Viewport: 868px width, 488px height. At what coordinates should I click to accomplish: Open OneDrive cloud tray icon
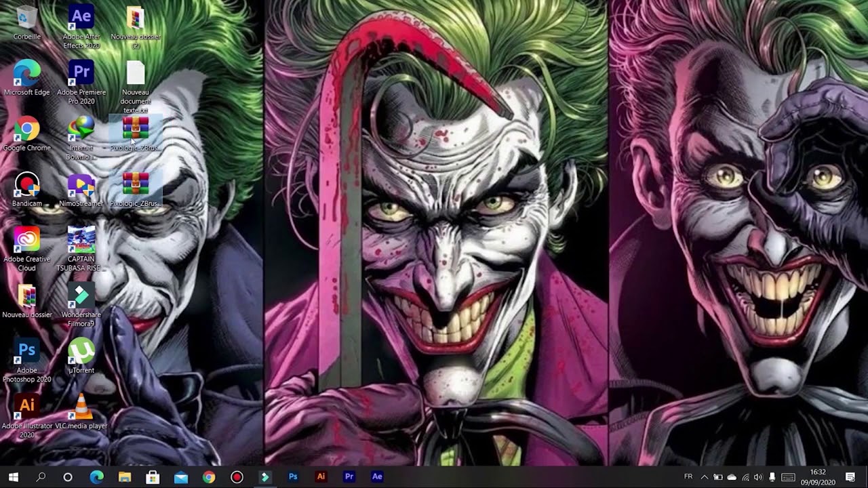tap(731, 477)
